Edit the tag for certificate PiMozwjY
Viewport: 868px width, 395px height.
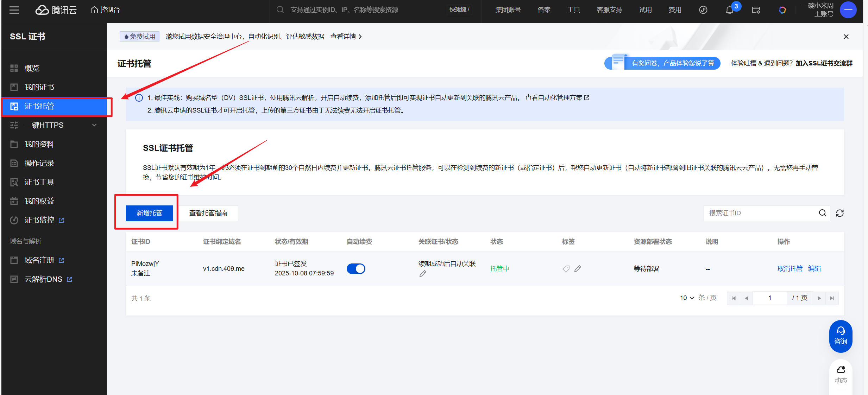[x=578, y=268]
